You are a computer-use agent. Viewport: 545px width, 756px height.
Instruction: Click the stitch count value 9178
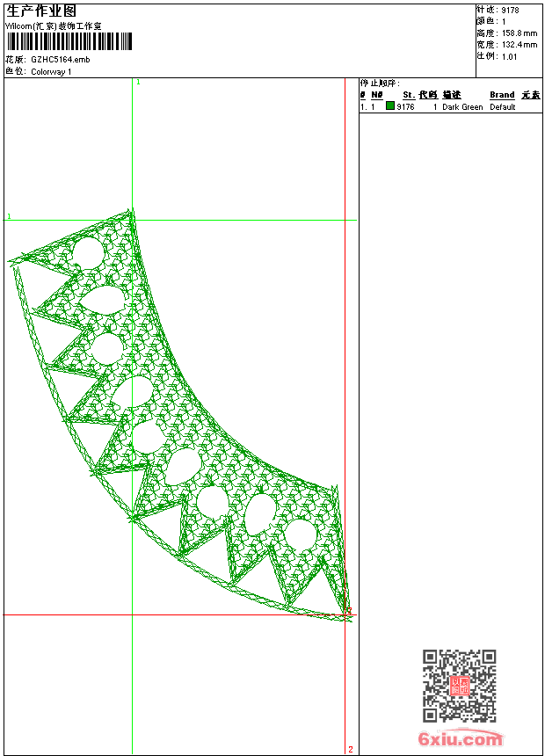(510, 10)
